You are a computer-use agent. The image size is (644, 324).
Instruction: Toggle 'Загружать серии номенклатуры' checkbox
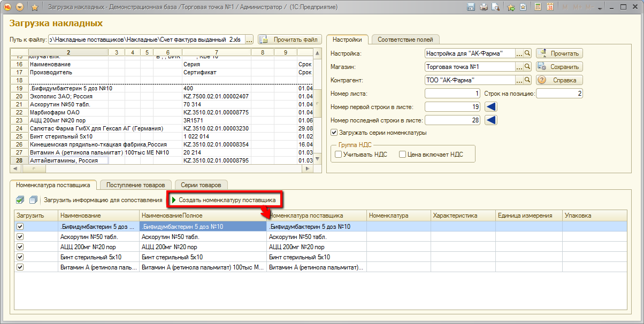(334, 133)
